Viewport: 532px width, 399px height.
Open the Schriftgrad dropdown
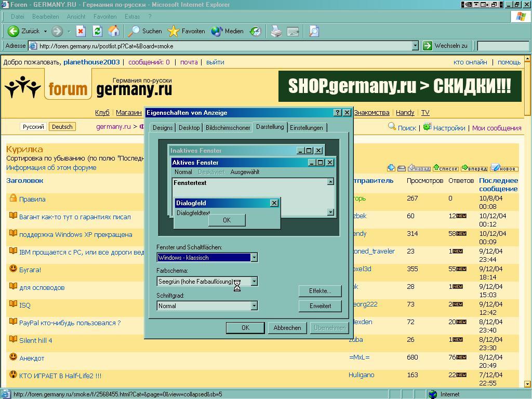coord(254,305)
